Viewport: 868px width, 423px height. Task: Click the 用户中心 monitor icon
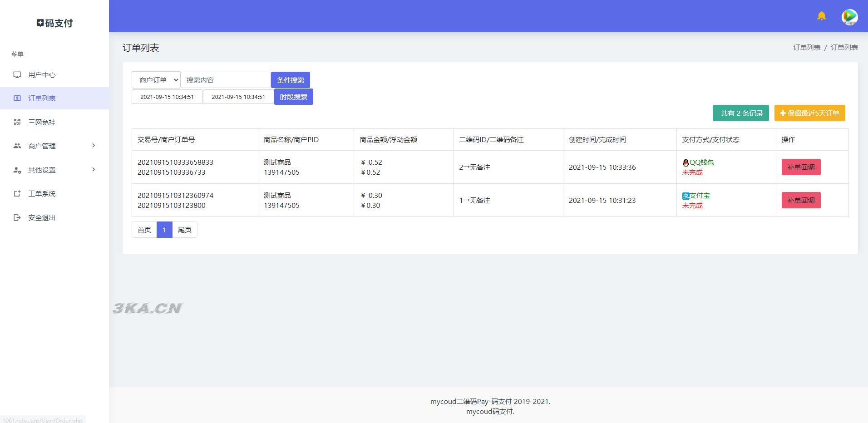(17, 75)
